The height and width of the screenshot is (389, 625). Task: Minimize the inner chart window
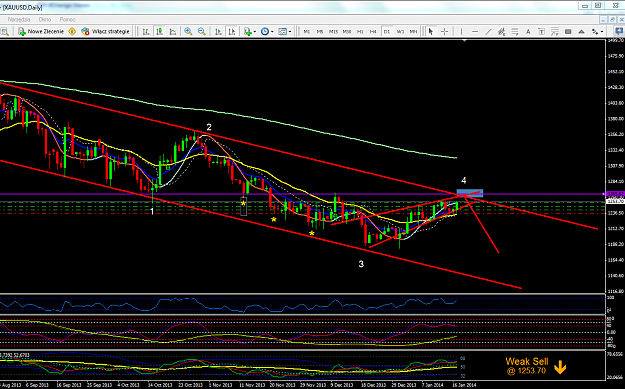604,19
